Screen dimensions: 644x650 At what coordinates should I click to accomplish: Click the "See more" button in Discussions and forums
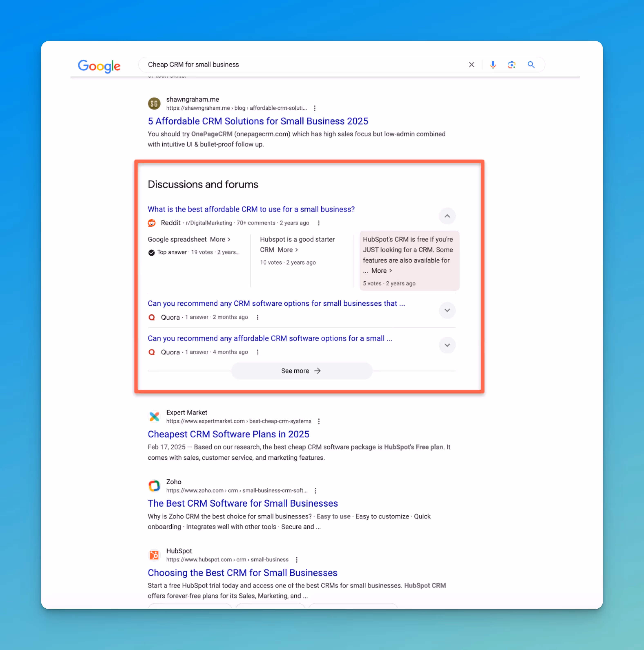tap(302, 371)
